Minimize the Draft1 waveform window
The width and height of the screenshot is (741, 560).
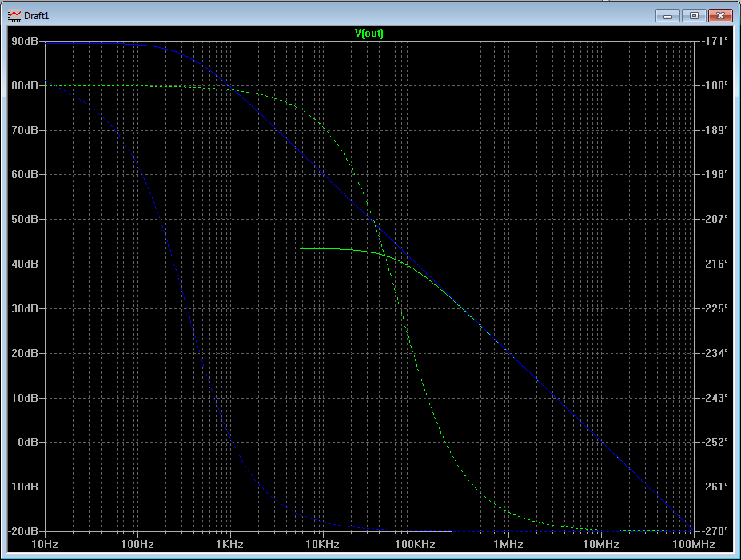tap(667, 16)
